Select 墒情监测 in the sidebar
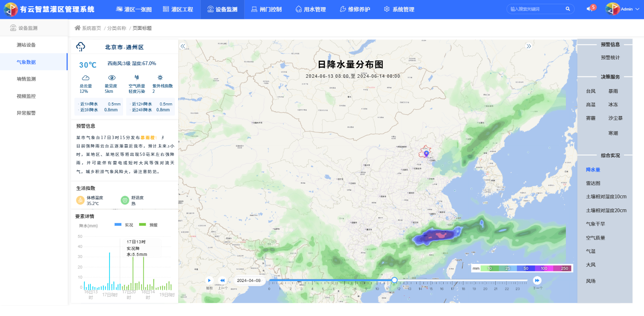 coord(26,79)
